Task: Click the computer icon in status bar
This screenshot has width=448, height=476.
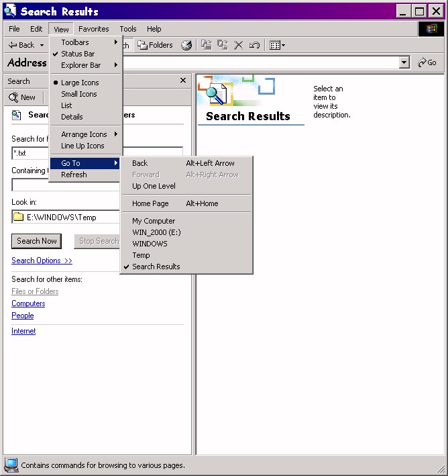Action: [x=11, y=465]
